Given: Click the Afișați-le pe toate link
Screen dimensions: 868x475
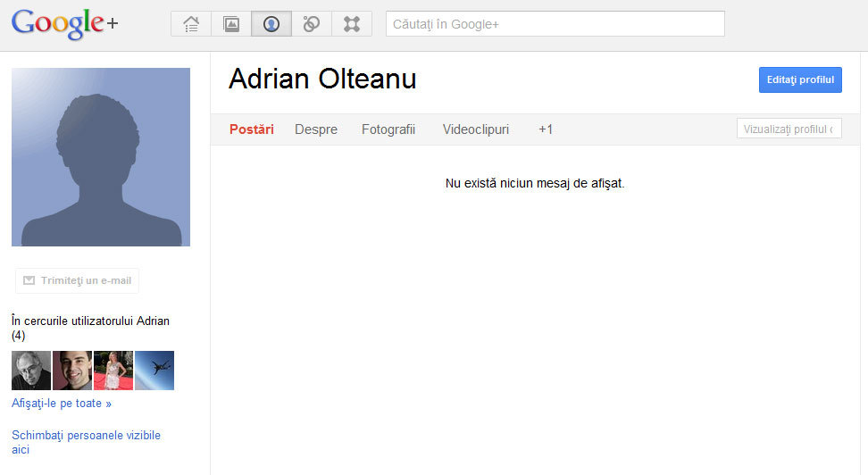Looking at the screenshot, I should click(x=62, y=404).
